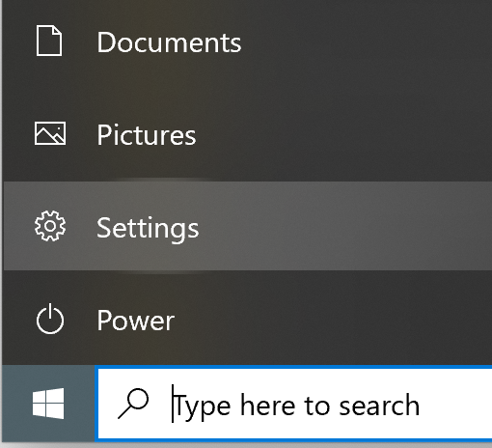
Task: Click the word 'search' in search placeholder
Action: 379,405
